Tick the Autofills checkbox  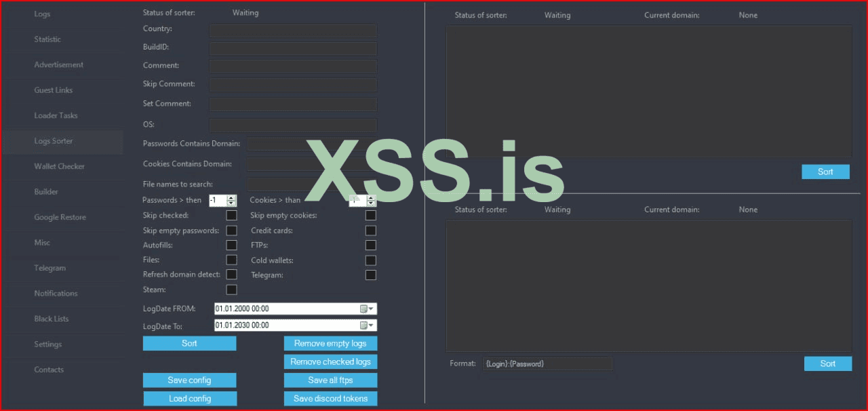[231, 245]
